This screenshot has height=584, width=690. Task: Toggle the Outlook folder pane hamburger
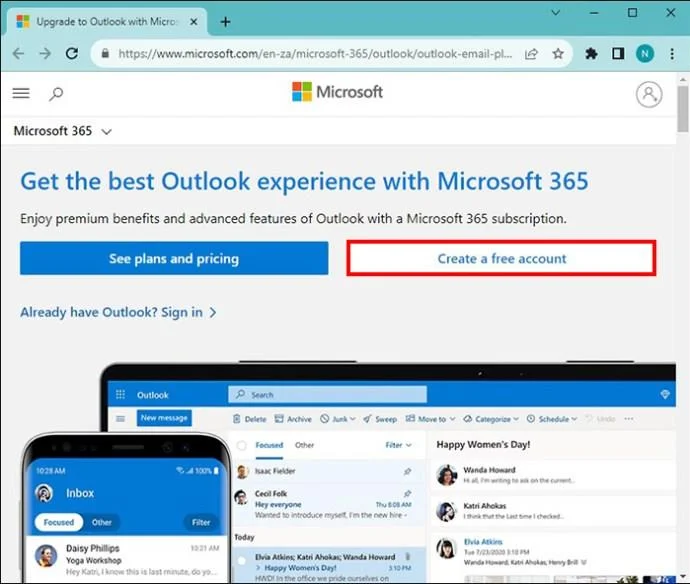[121, 418]
